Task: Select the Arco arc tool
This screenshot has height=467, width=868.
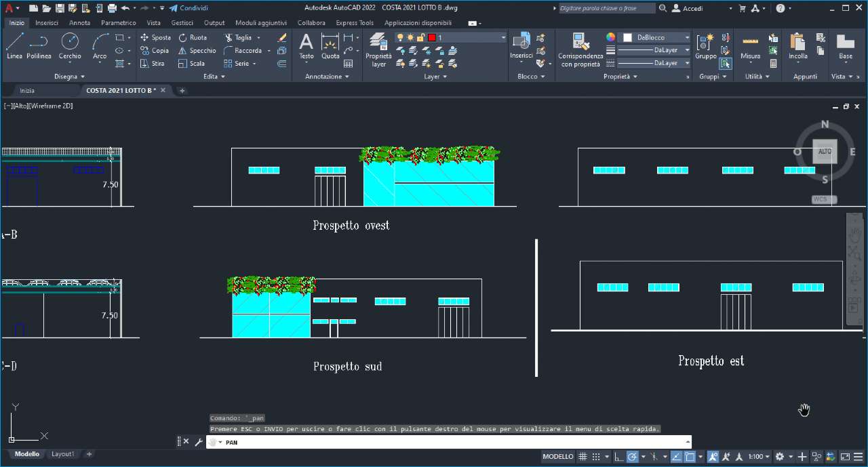Action: click(x=100, y=46)
